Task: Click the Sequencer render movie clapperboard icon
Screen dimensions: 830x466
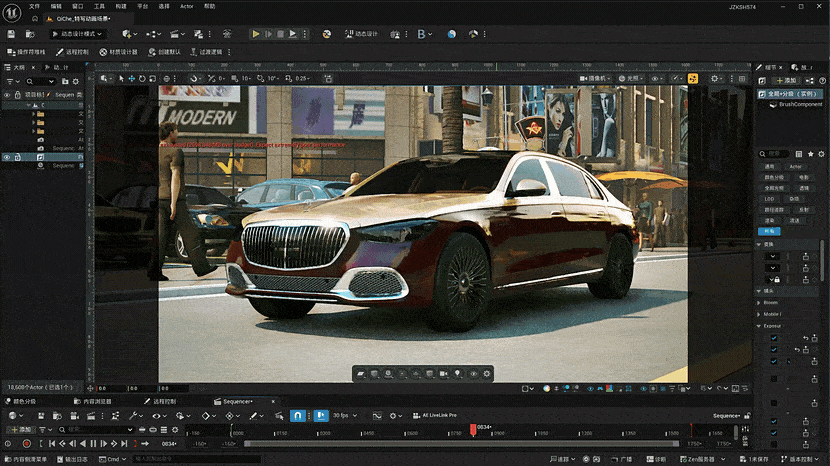Action: point(91,416)
